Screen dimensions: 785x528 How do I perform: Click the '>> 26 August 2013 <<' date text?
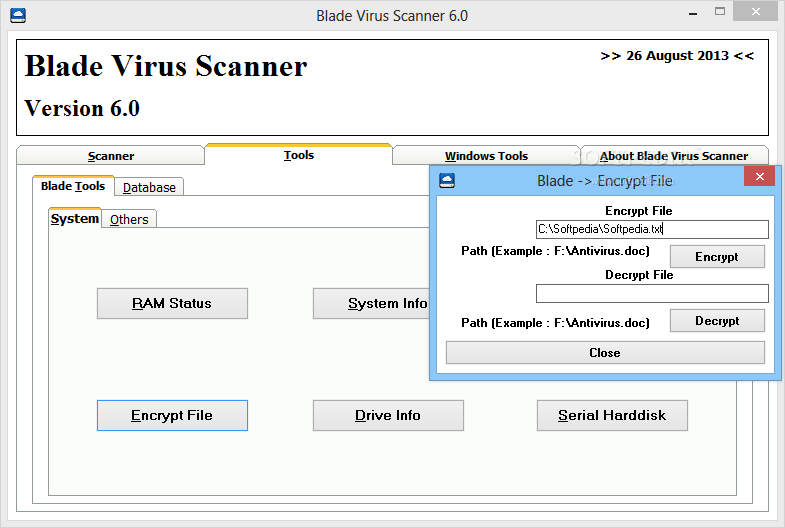click(677, 56)
